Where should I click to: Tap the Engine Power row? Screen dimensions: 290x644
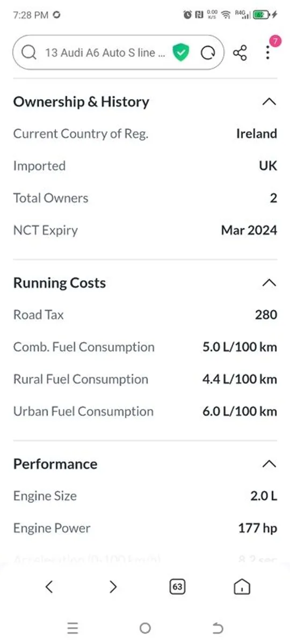(145, 528)
